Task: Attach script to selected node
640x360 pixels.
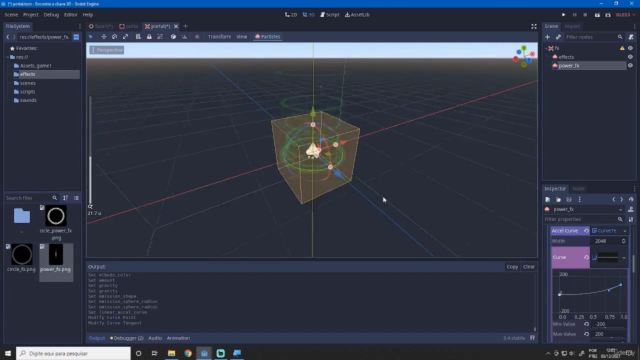Action: click(x=631, y=37)
